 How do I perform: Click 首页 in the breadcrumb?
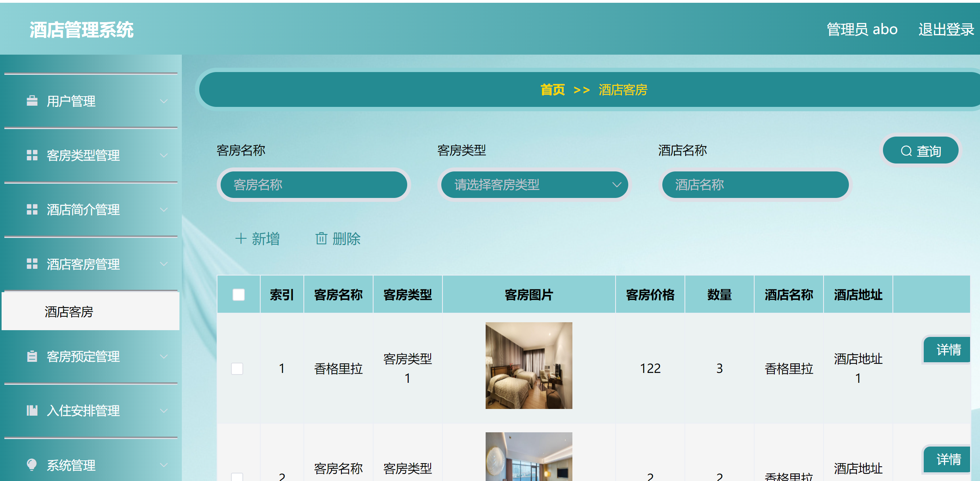pos(553,90)
